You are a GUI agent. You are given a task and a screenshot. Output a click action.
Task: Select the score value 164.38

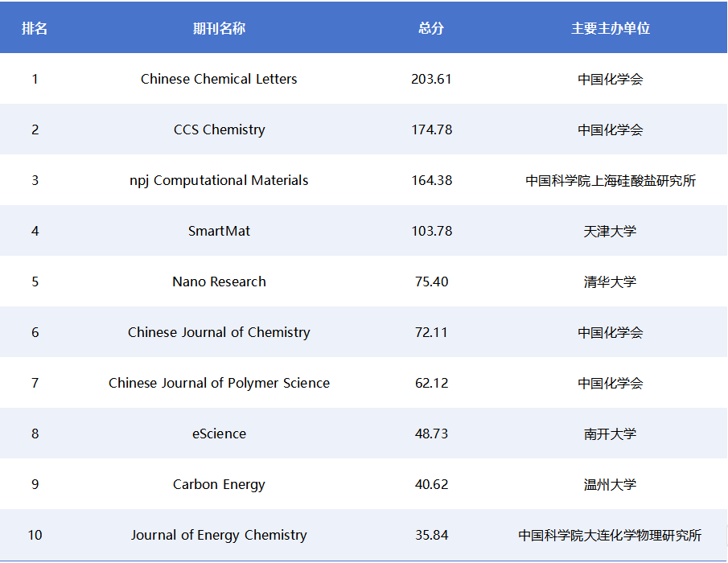click(x=431, y=180)
